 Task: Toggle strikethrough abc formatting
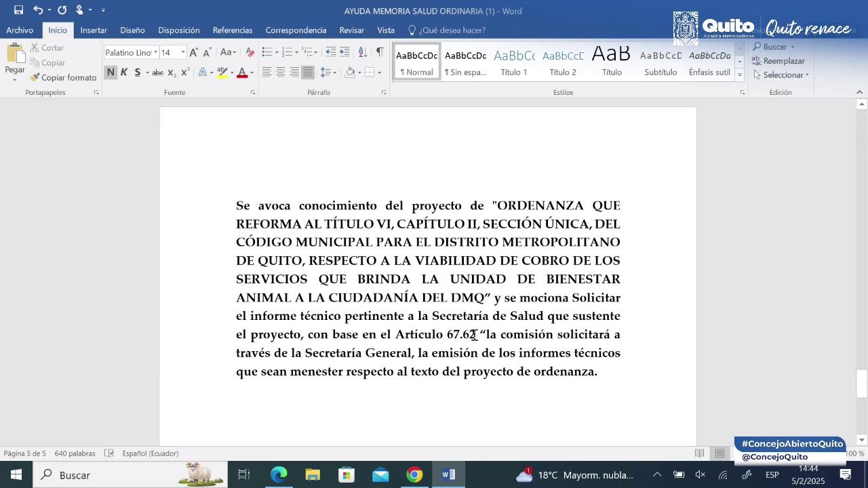pos(157,73)
